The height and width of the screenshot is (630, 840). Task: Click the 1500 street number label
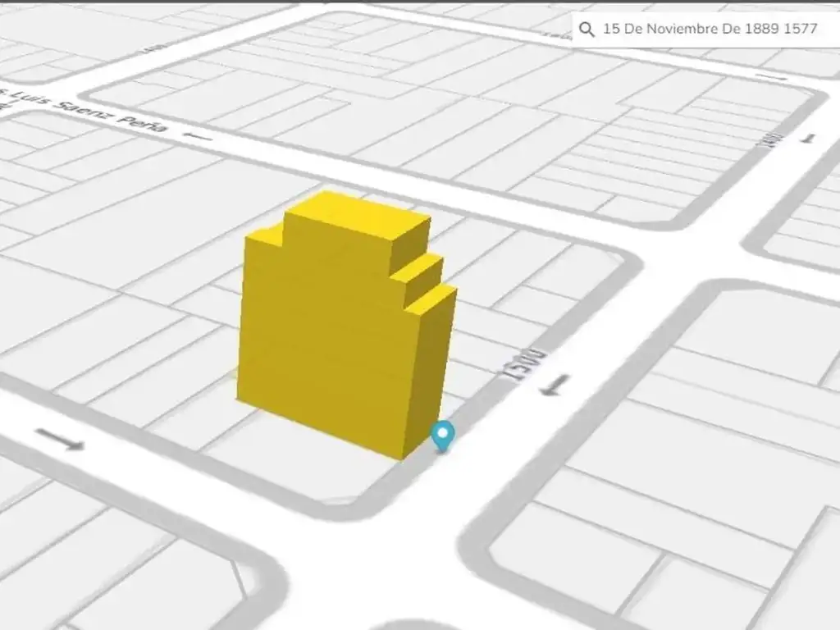click(x=513, y=361)
